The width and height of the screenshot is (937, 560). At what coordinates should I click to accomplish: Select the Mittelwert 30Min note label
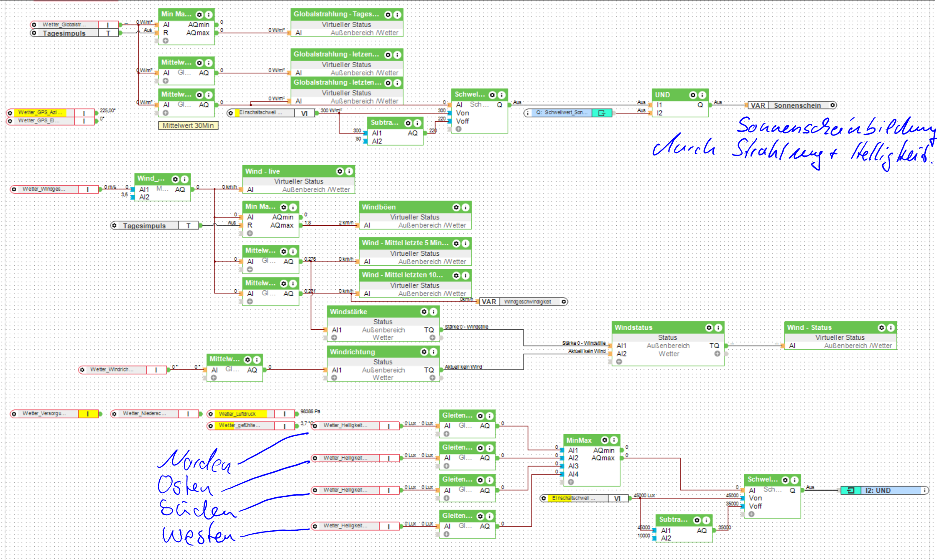[188, 125]
